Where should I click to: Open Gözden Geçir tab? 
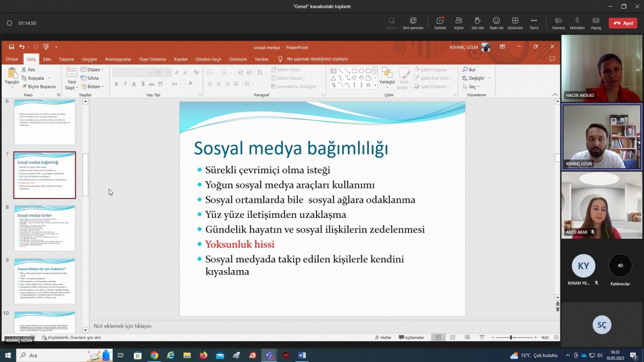tap(208, 59)
